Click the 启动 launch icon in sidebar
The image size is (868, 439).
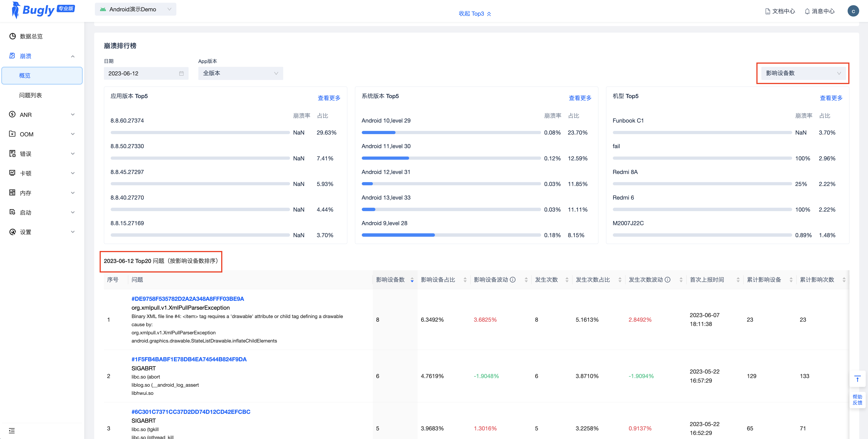pyautogui.click(x=12, y=212)
